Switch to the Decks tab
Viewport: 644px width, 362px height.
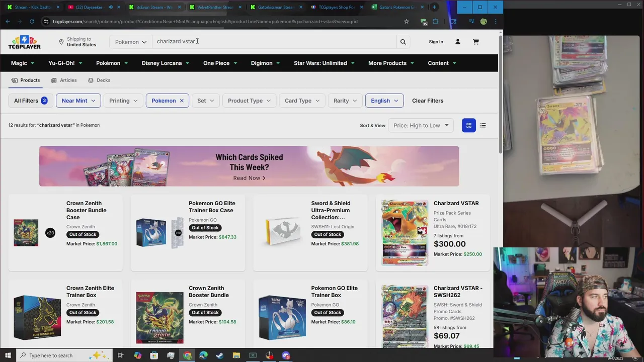(x=99, y=80)
